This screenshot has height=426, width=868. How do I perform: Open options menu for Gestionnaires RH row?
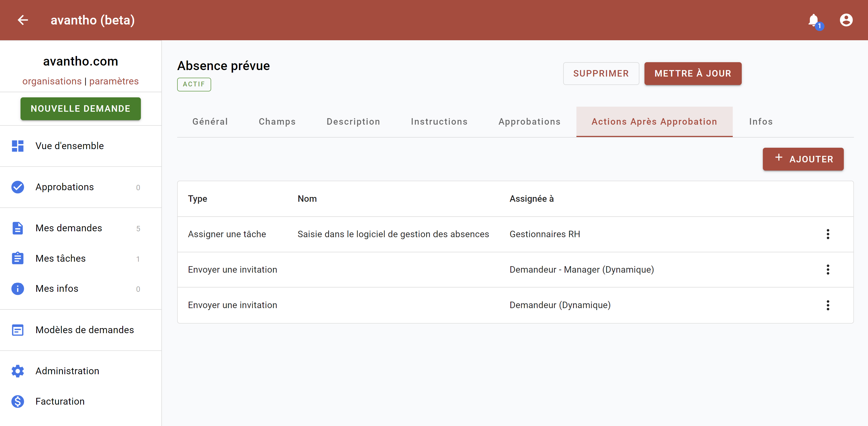[x=828, y=234]
